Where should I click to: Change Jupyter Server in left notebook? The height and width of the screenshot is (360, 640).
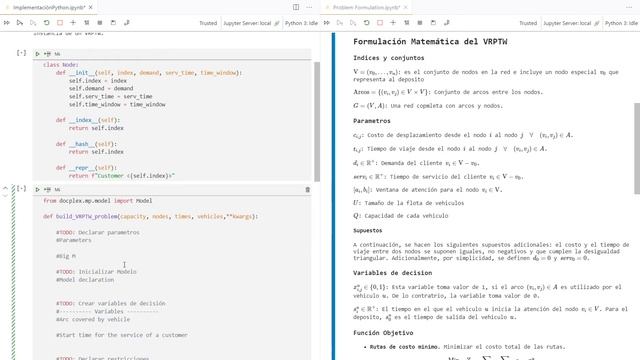click(251, 23)
